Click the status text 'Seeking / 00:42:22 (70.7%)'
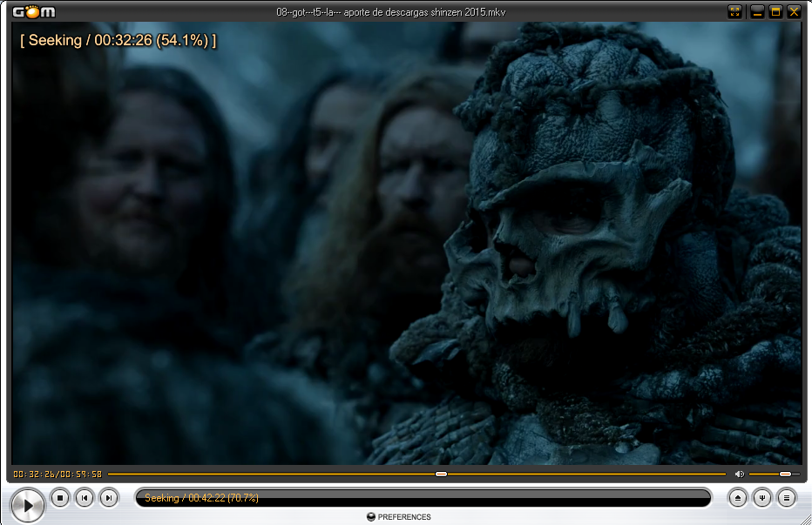Image resolution: width=812 pixels, height=525 pixels. click(201, 497)
